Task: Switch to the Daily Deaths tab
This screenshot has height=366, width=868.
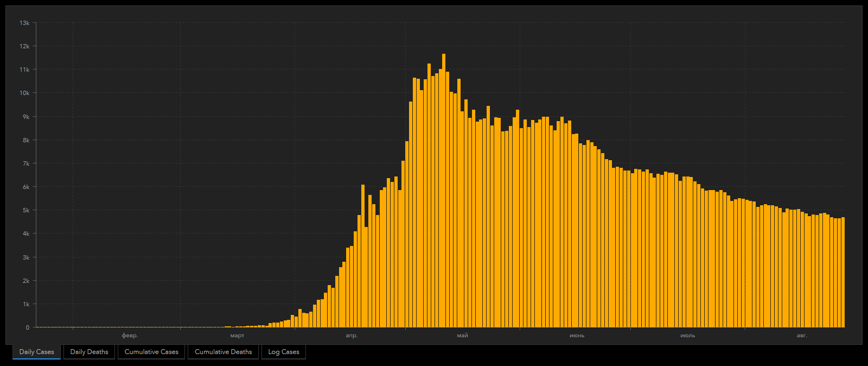Action: [90, 352]
